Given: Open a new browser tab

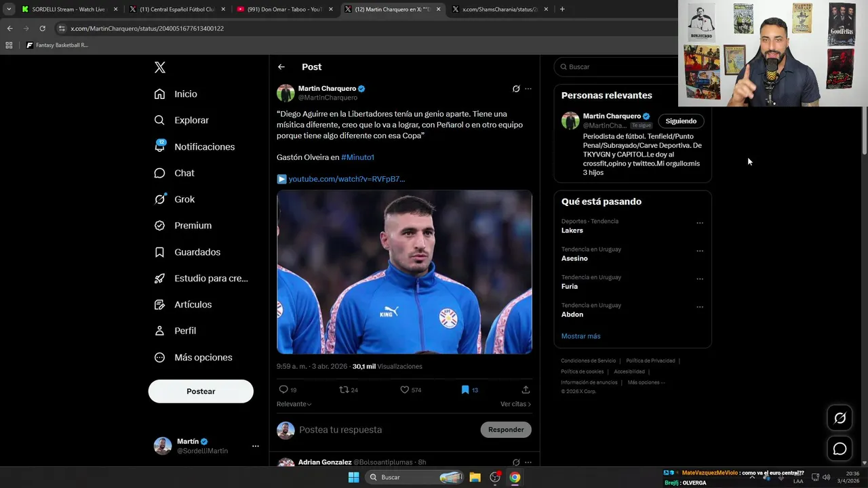Looking at the screenshot, I should click(x=562, y=9).
